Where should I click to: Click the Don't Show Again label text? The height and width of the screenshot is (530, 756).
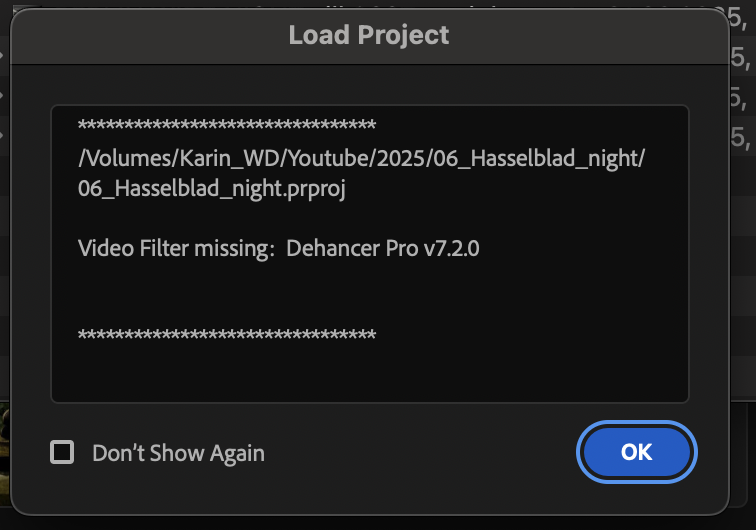coord(178,453)
